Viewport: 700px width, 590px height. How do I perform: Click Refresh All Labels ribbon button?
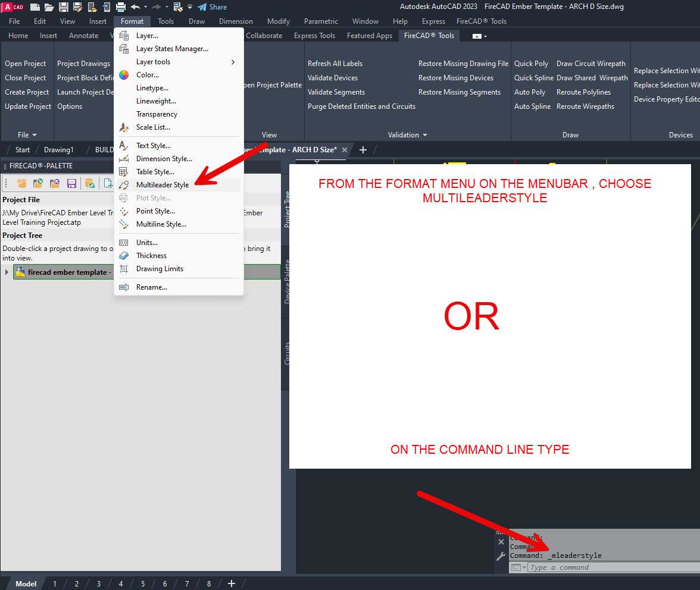click(x=335, y=63)
